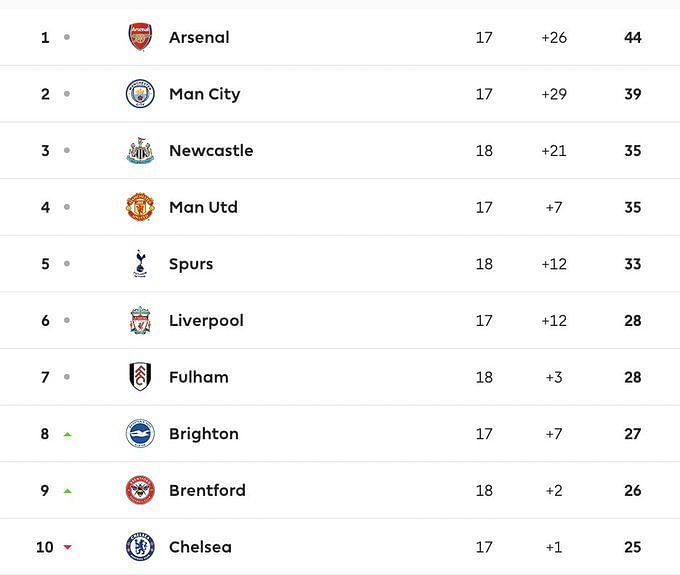Select the Fulham shield badge
This screenshot has height=575, width=680.
[140, 377]
